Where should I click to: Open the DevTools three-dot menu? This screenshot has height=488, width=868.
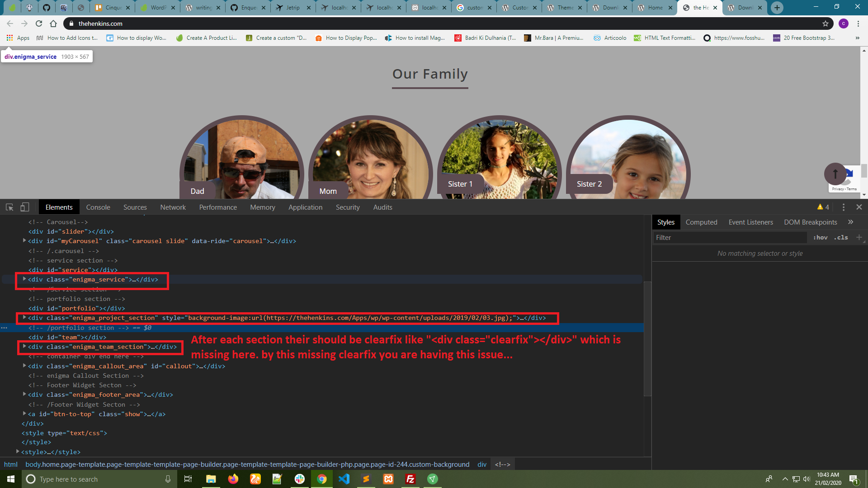pos(843,207)
